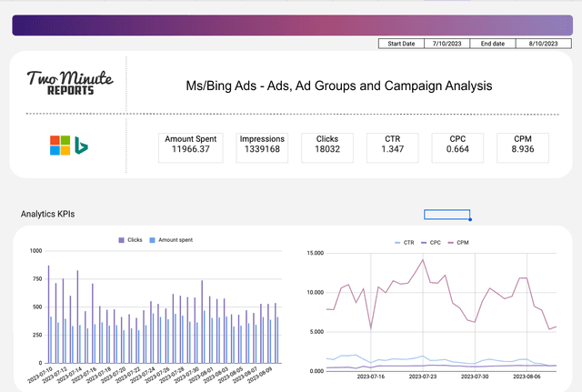The height and width of the screenshot is (392, 582).
Task: Click the CPM legend entry
Action: tap(458, 243)
